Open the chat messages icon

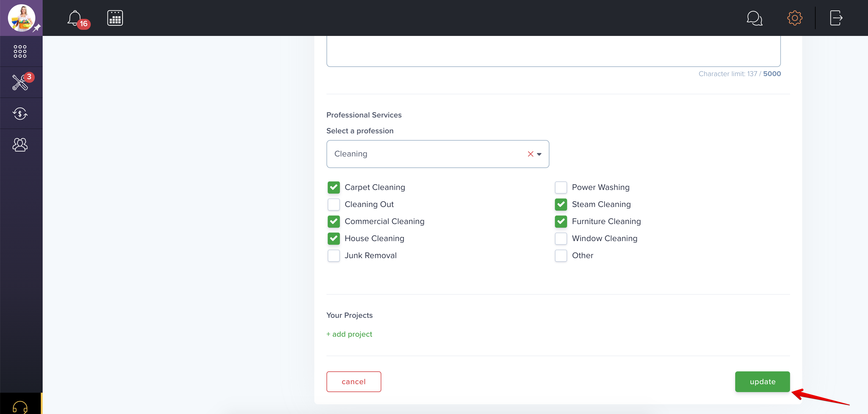(754, 18)
